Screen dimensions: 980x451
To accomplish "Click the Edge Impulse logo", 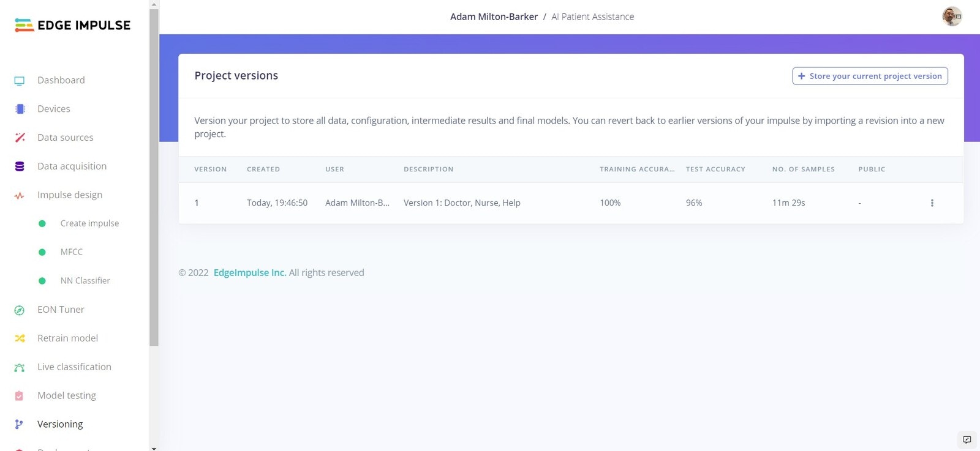I will pos(72,25).
